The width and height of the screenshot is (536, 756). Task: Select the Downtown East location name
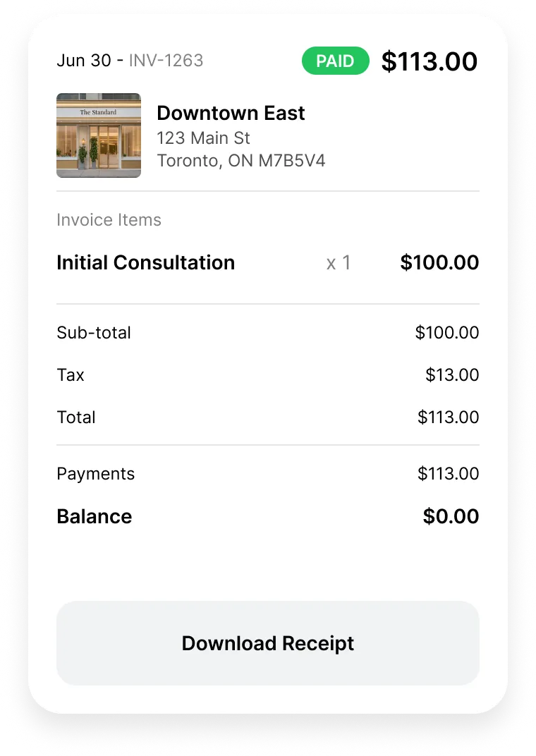[231, 114]
